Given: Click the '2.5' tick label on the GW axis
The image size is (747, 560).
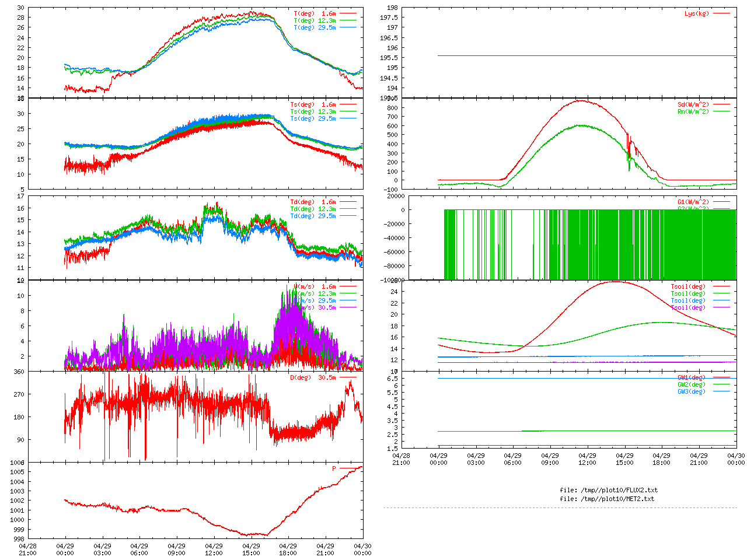Looking at the screenshot, I should 393,435.
